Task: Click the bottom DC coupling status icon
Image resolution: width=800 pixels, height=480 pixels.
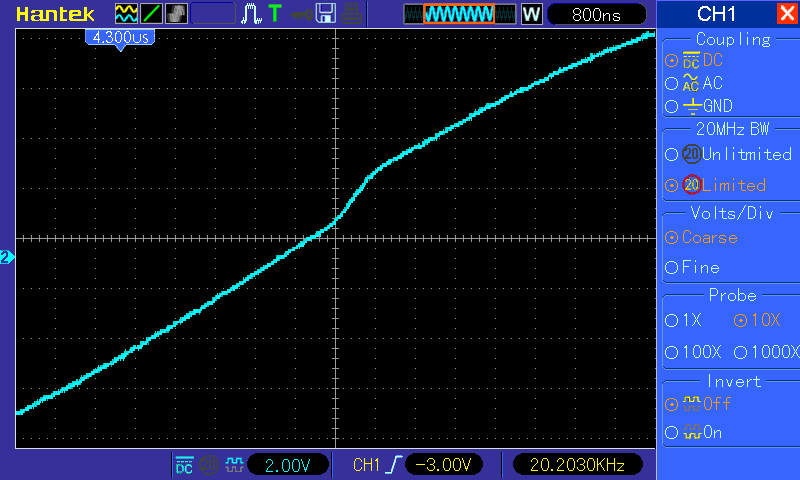Action: [x=184, y=465]
